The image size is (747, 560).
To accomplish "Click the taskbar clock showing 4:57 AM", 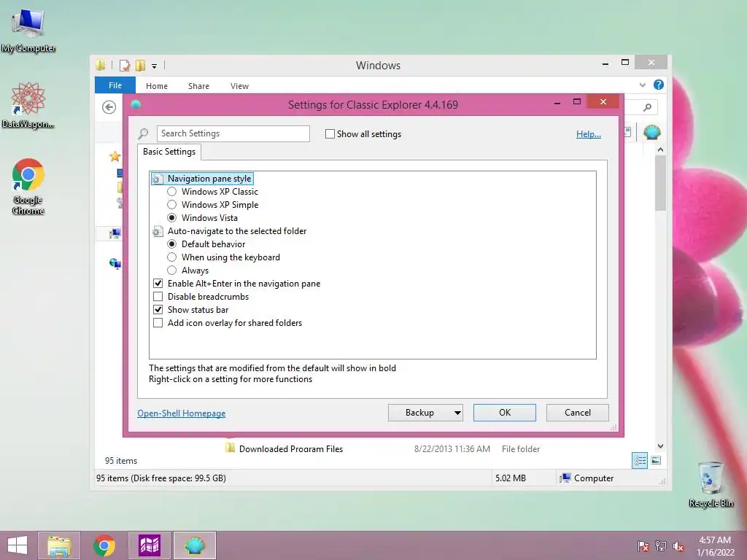I will coord(715,545).
